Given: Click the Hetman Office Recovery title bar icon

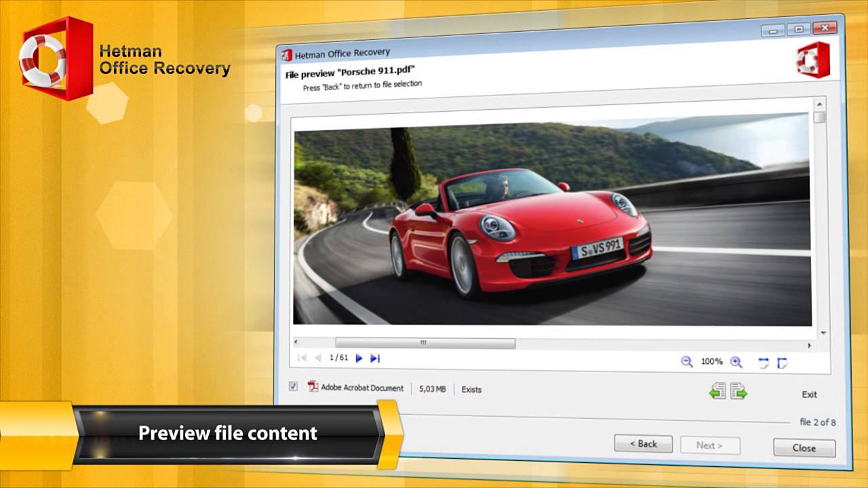Looking at the screenshot, I should (x=287, y=55).
